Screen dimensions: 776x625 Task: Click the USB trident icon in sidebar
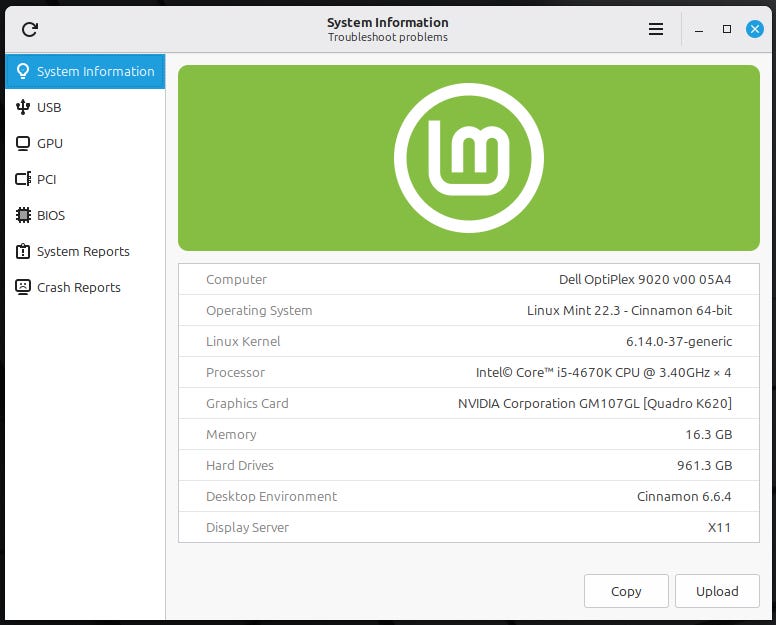tap(23, 107)
